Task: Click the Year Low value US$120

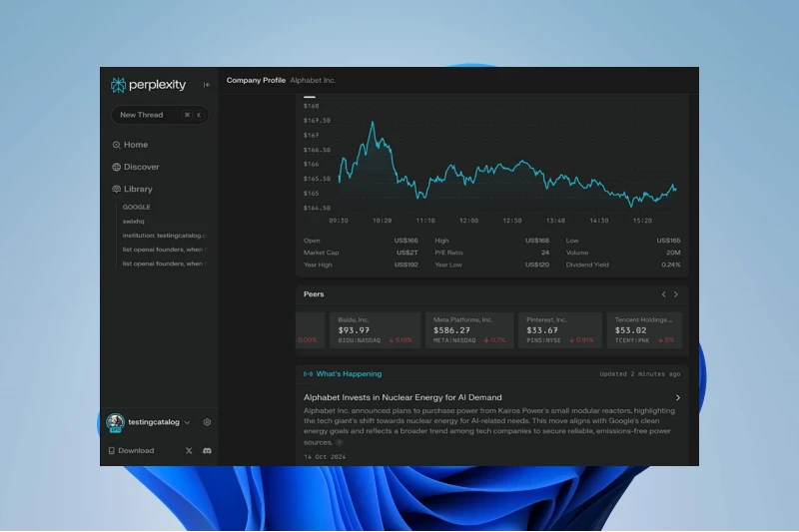Action: coord(537,265)
